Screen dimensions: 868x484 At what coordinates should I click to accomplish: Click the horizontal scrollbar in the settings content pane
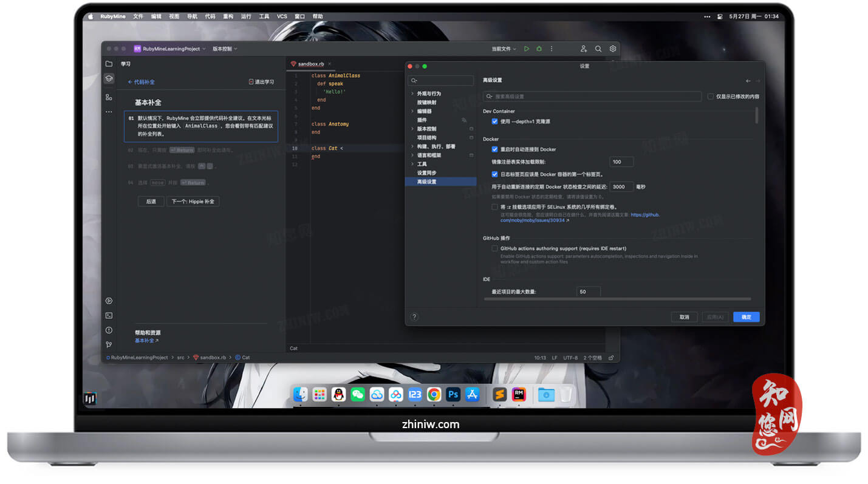click(x=617, y=299)
